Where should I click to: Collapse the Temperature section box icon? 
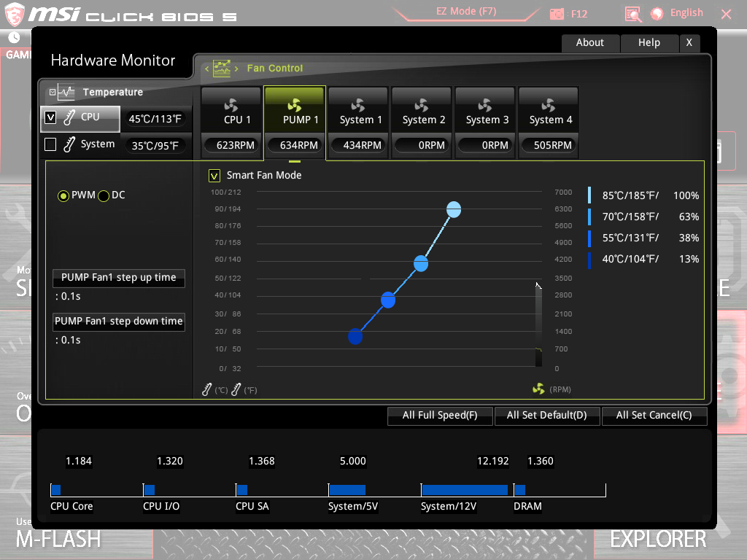(x=53, y=92)
